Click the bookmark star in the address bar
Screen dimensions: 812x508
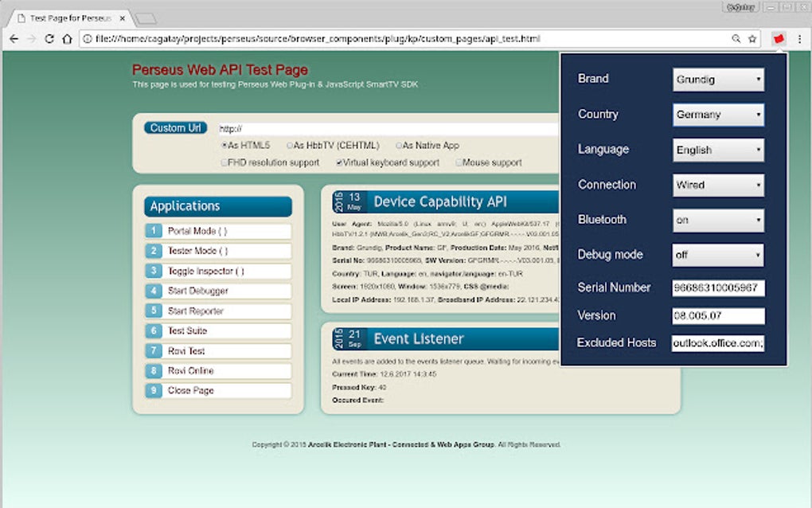[751, 37]
